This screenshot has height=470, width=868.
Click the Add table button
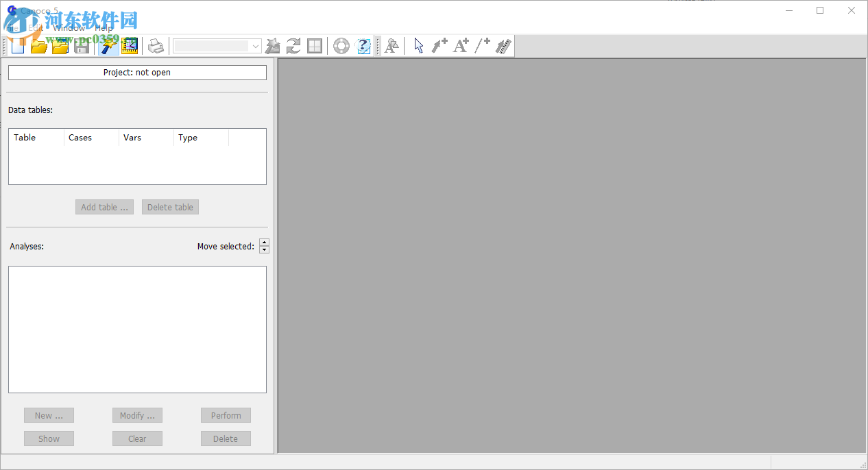104,207
